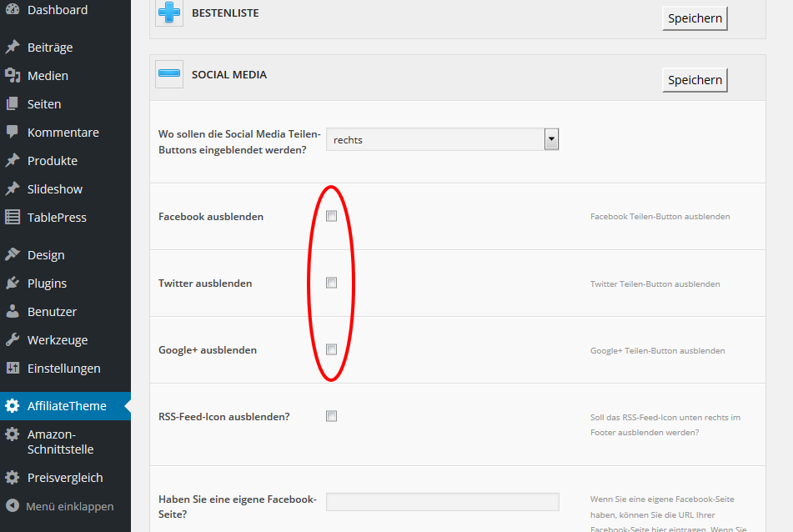The height and width of the screenshot is (532, 793).
Task: Check the Google+ ausblenden checkbox
Action: (x=331, y=349)
